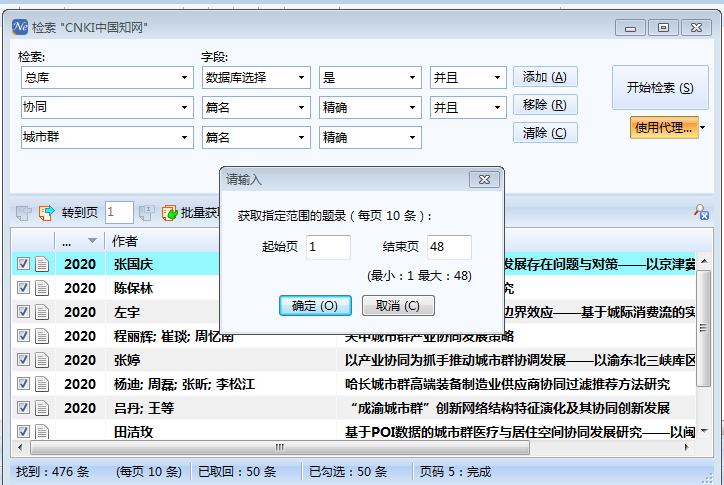
Task: Click author 张国庆 in results
Action: [x=133, y=264]
